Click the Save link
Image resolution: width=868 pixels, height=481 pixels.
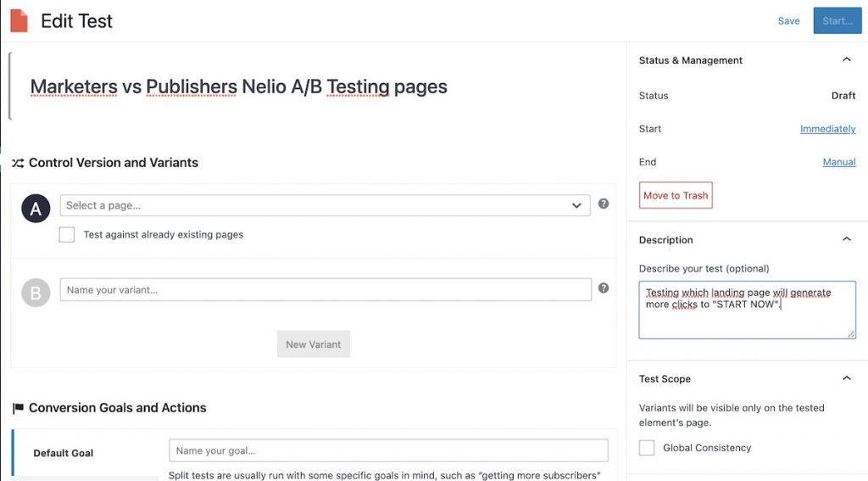788,21
